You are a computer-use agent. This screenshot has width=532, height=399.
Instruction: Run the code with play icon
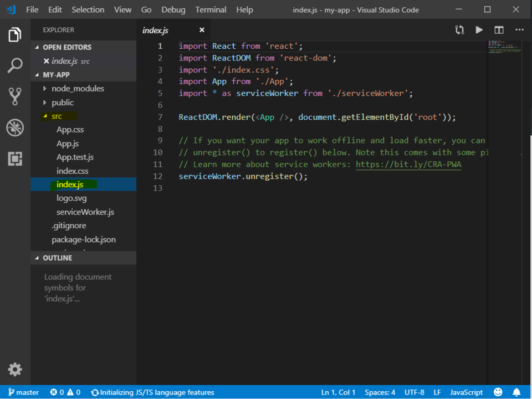tap(479, 30)
